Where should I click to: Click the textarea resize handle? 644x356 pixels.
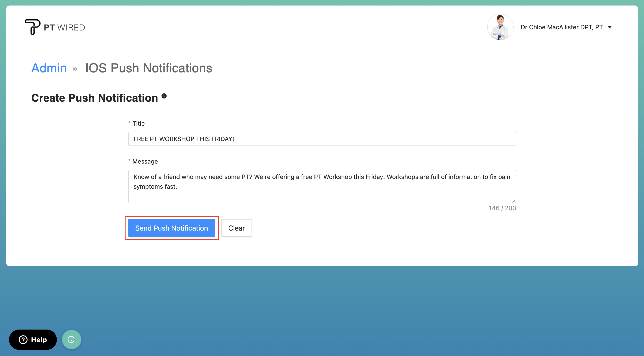point(513,200)
